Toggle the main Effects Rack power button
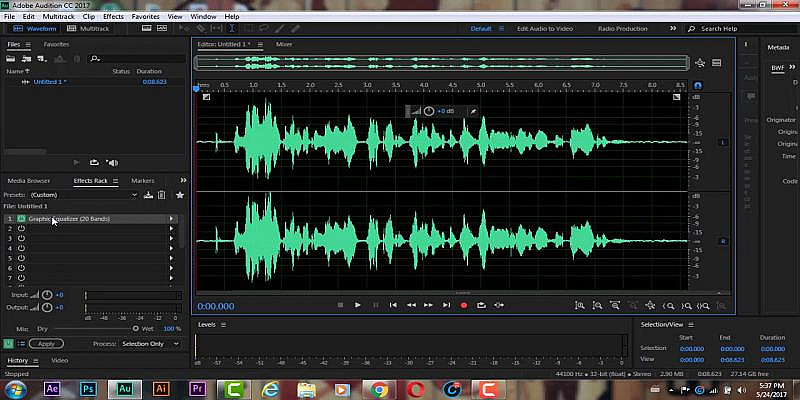800x400 pixels. (x=9, y=343)
